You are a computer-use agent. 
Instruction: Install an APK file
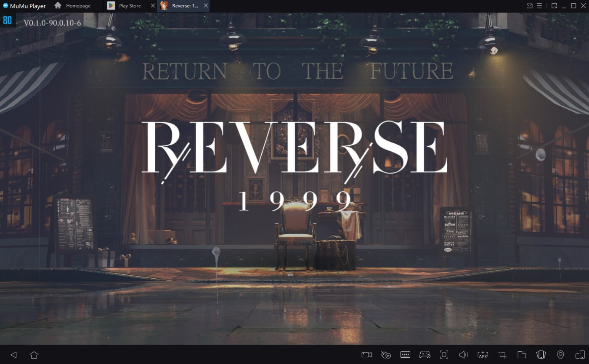pos(483,355)
